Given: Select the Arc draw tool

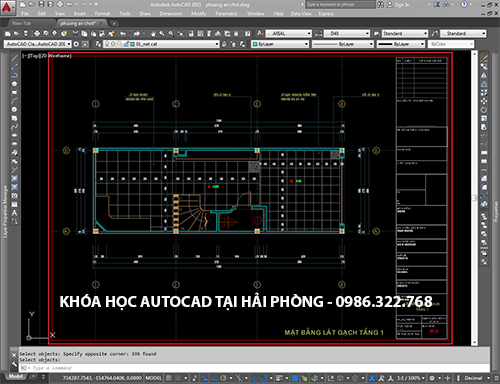Looking at the screenshot, I should point(14,101).
